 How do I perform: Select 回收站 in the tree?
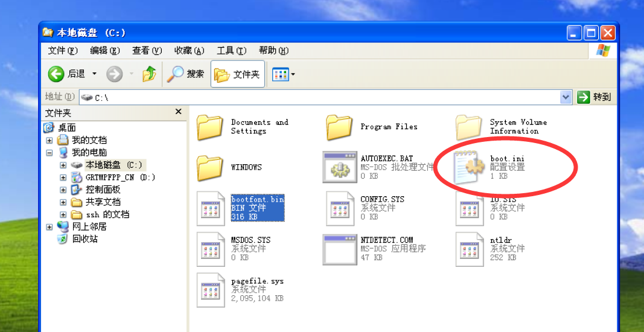click(84, 238)
